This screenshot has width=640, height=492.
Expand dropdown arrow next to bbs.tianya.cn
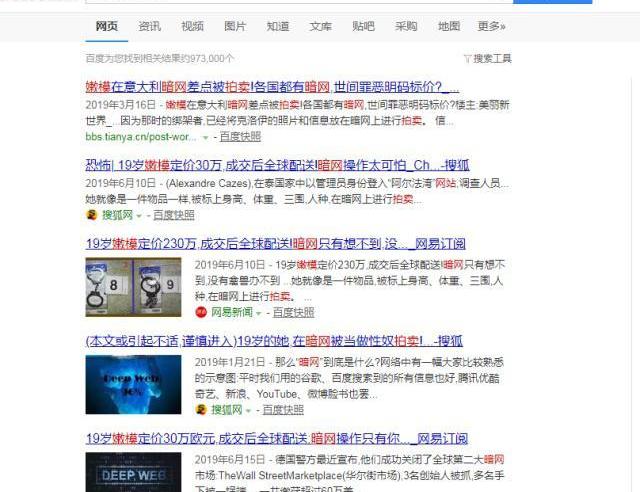tap(206, 138)
